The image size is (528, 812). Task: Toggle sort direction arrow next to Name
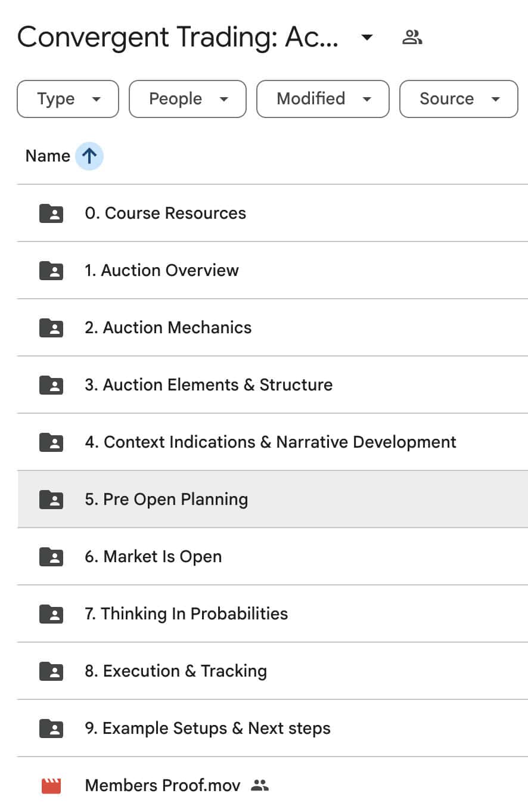[x=89, y=156]
